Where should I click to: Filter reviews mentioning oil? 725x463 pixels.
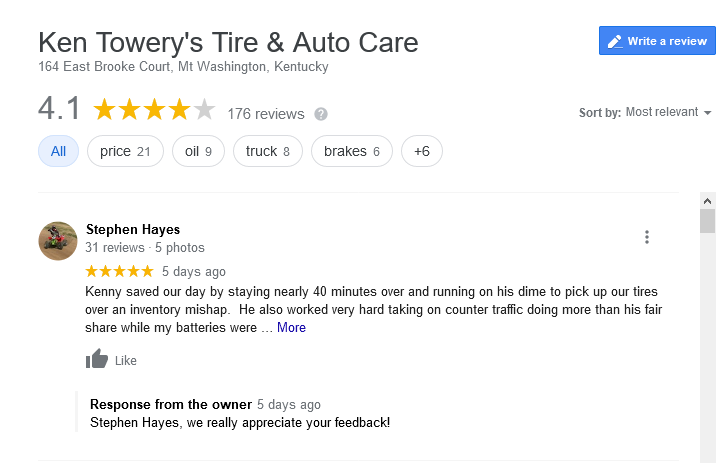click(198, 151)
